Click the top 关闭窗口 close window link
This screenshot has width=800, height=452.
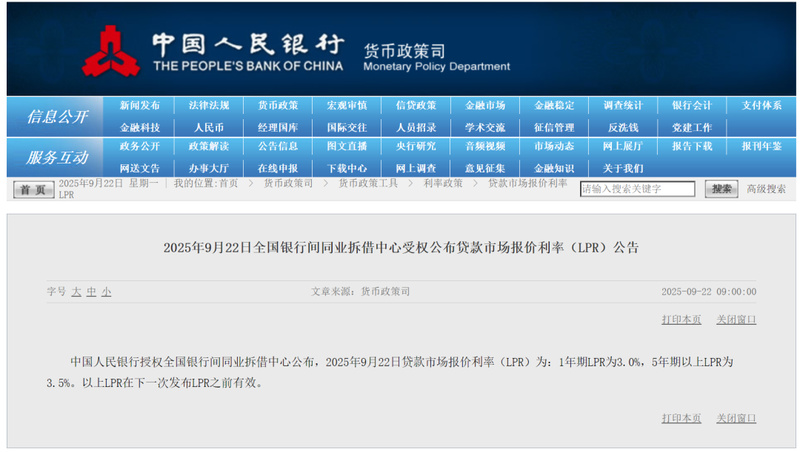coord(736,319)
